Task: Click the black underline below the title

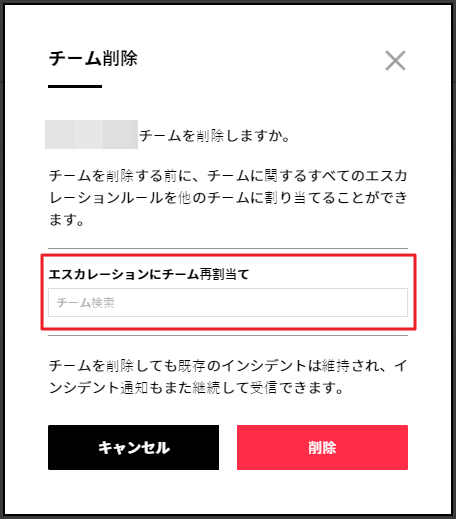Action: pyautogui.click(x=75, y=86)
